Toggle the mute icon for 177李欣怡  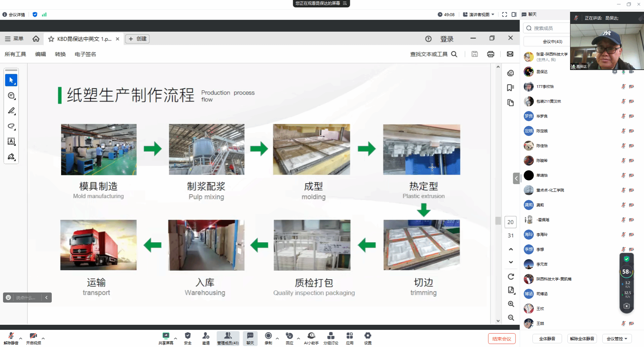point(623,86)
